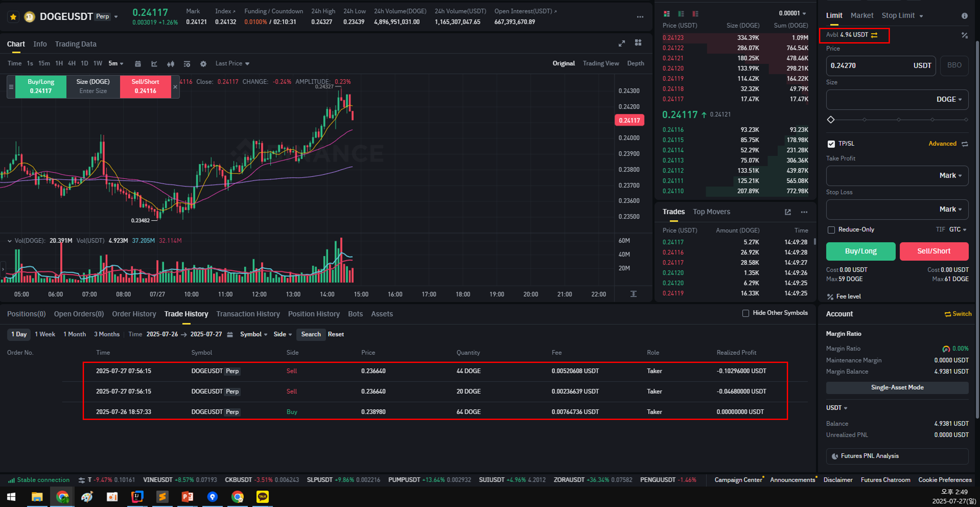Open the TIF GTC dropdown
Image resolution: width=980 pixels, height=507 pixels.
click(x=957, y=229)
